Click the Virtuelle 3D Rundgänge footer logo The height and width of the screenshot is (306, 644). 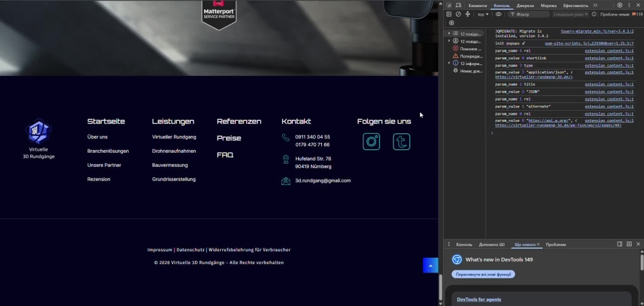pos(39,139)
